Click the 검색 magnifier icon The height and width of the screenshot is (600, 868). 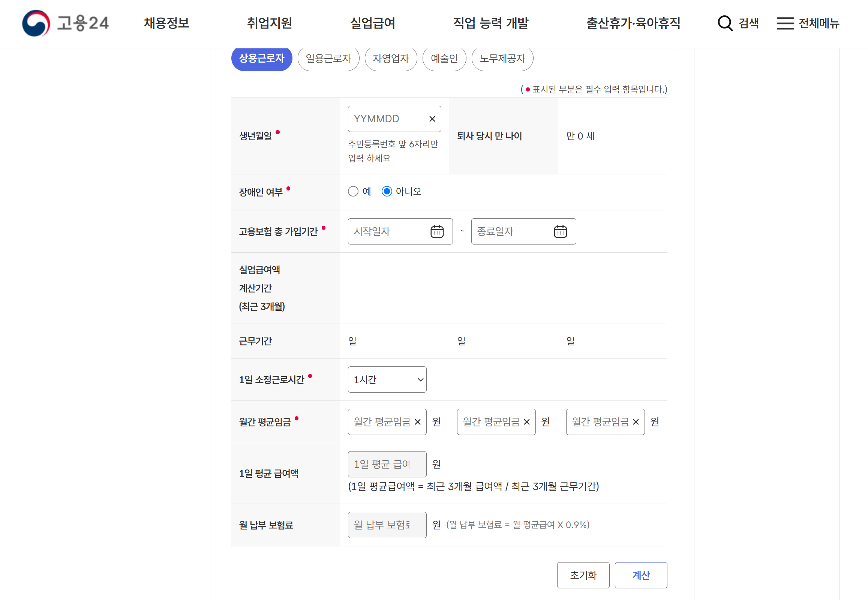pyautogui.click(x=725, y=23)
